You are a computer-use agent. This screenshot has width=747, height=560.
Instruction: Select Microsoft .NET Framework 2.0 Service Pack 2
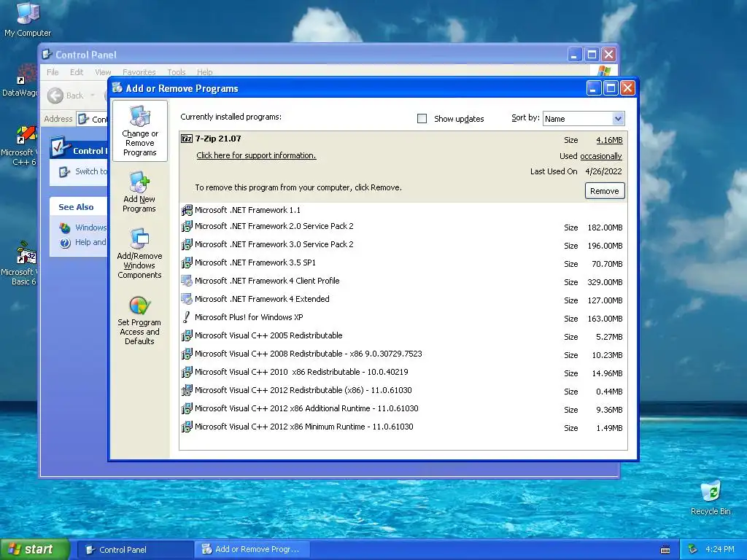(x=403, y=227)
